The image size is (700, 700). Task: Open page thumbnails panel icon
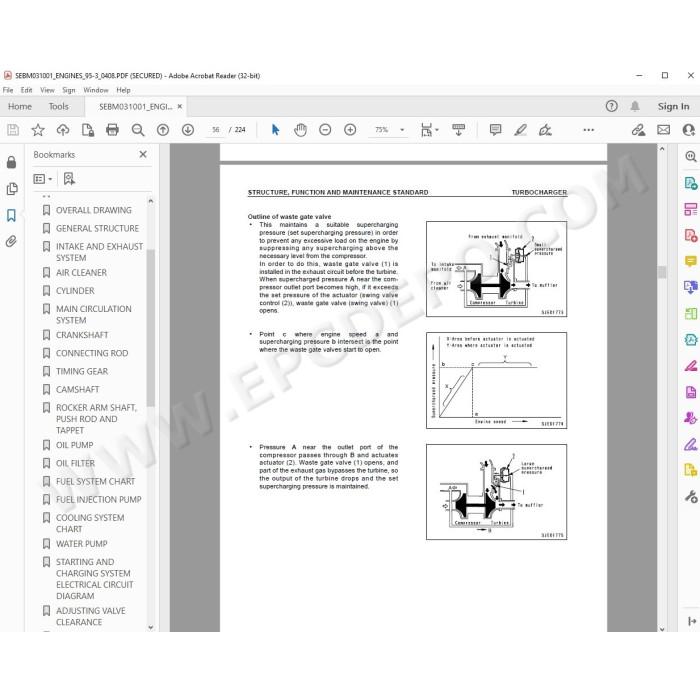[12, 189]
